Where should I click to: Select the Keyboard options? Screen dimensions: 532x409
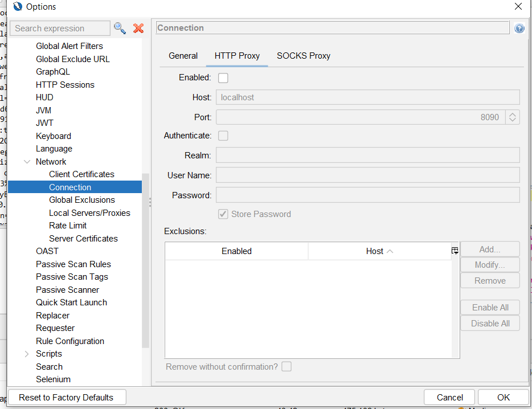coord(54,136)
